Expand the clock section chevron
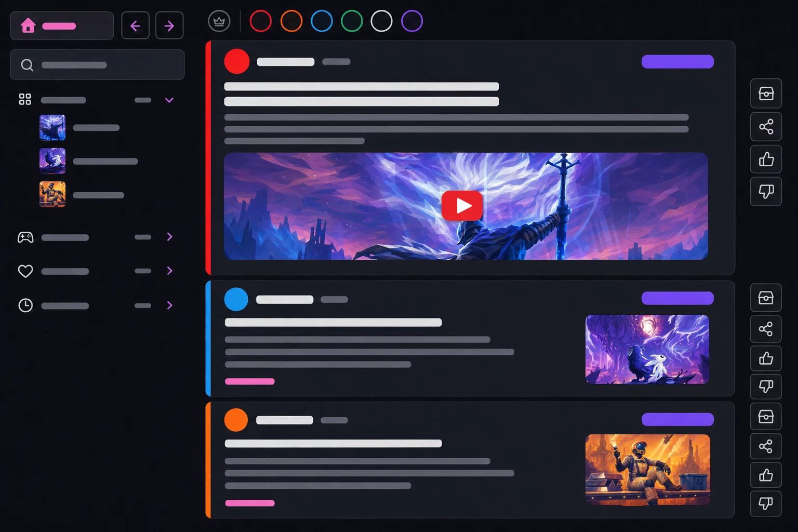 170,305
